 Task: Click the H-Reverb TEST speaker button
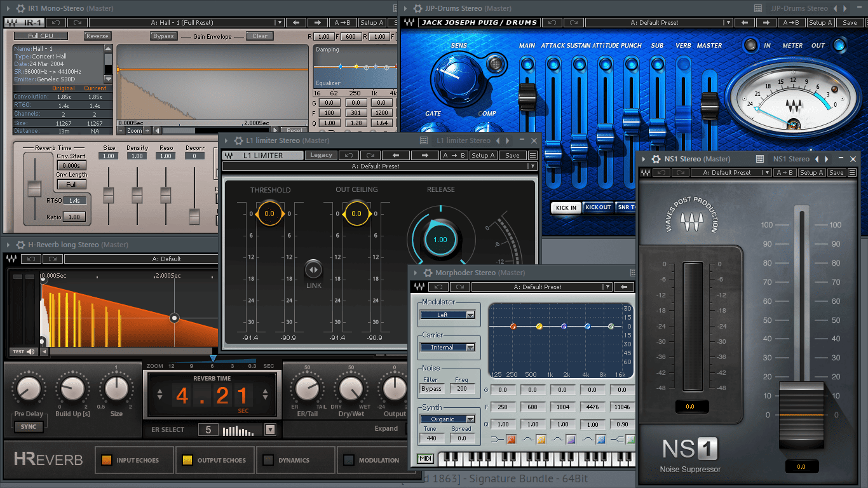tap(24, 351)
